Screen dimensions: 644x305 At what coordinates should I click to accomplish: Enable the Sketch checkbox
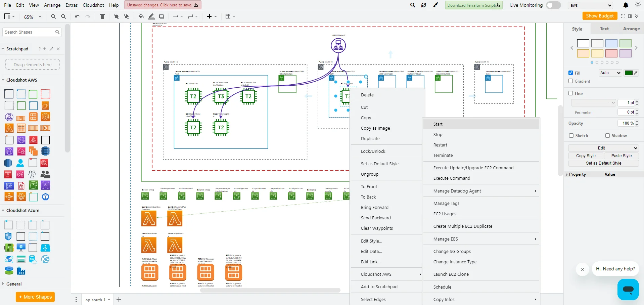[x=571, y=136]
